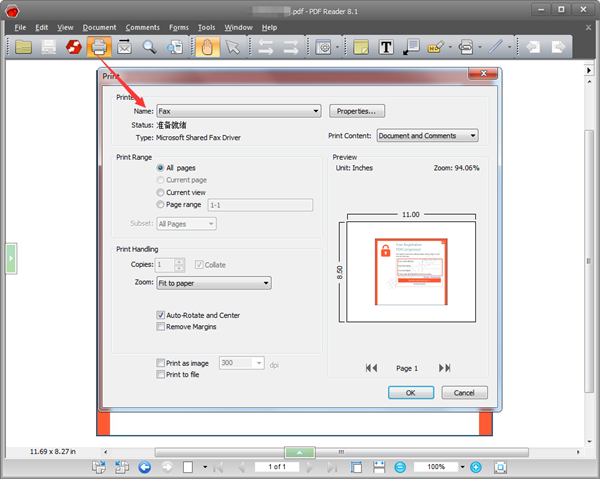Viewport: 600px width, 479px height.
Task: Expand the Highlighter tool dropdown arrow
Action: [450, 47]
